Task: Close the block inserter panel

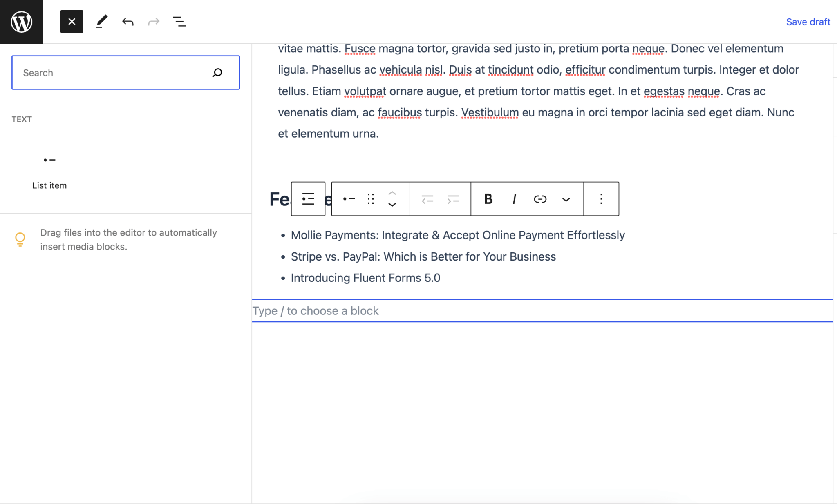Action: tap(72, 22)
